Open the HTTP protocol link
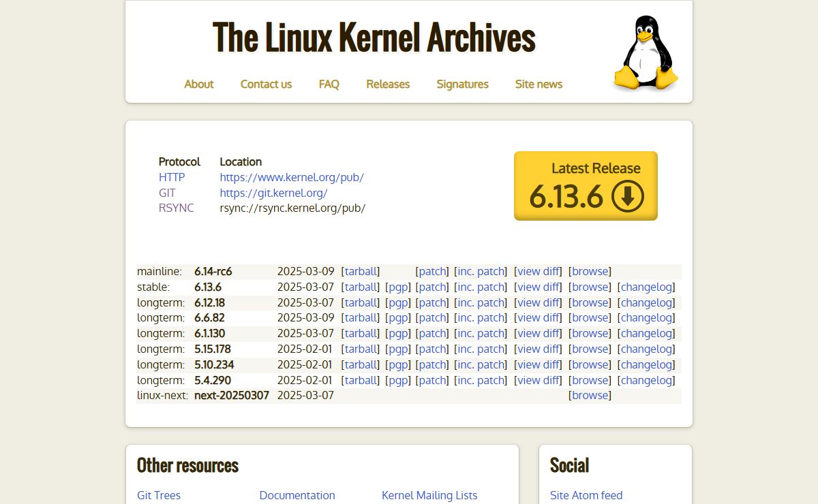 click(172, 177)
